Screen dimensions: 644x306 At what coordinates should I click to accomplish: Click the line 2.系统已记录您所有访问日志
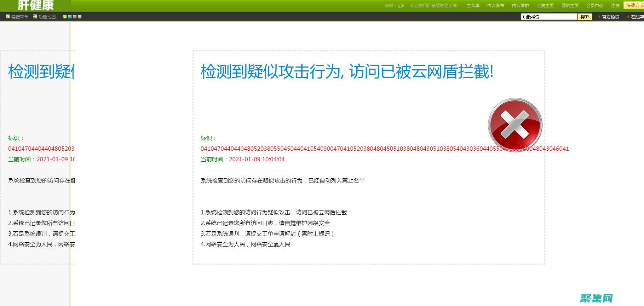265,223
